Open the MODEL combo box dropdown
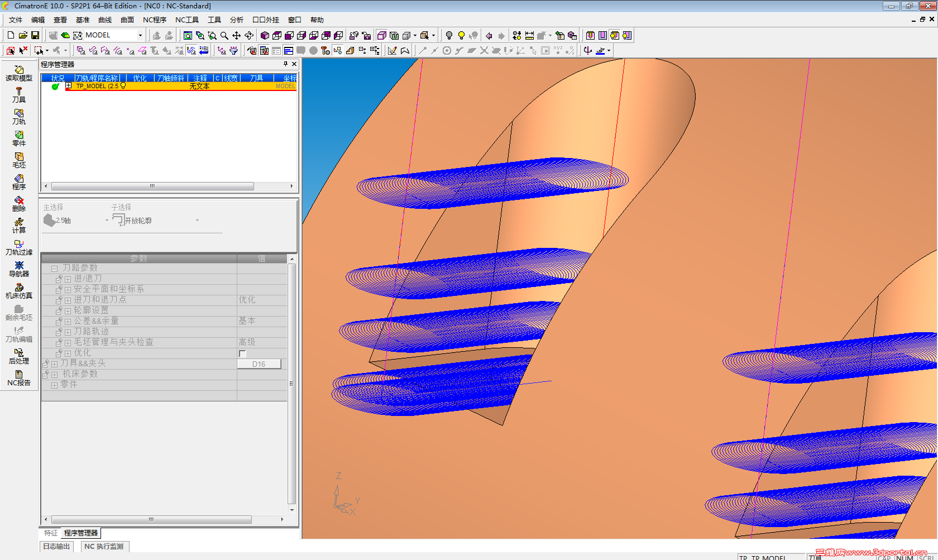The height and width of the screenshot is (560, 938). point(140,35)
